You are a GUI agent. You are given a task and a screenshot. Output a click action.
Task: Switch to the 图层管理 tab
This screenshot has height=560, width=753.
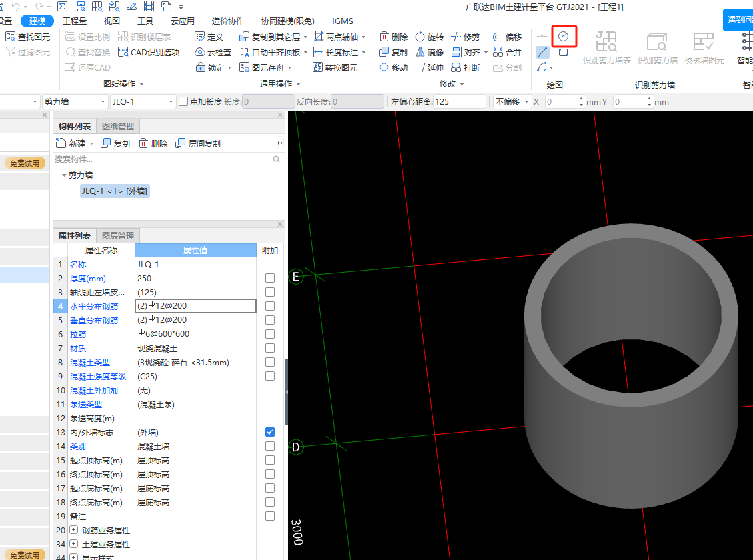[x=118, y=235]
